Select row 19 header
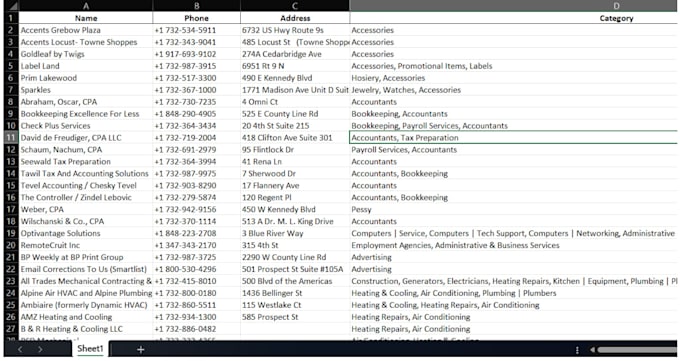Screen dimensions: 680x361 point(11,233)
